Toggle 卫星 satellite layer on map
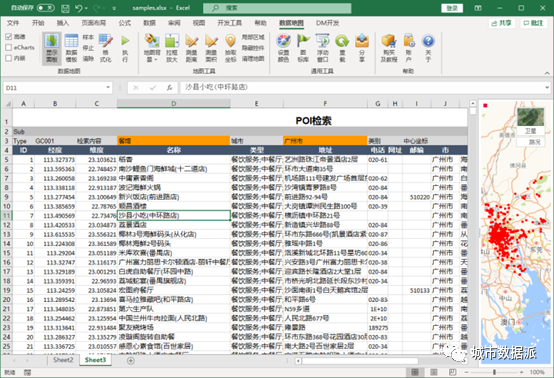The width and height of the screenshot is (554, 378). [530, 122]
